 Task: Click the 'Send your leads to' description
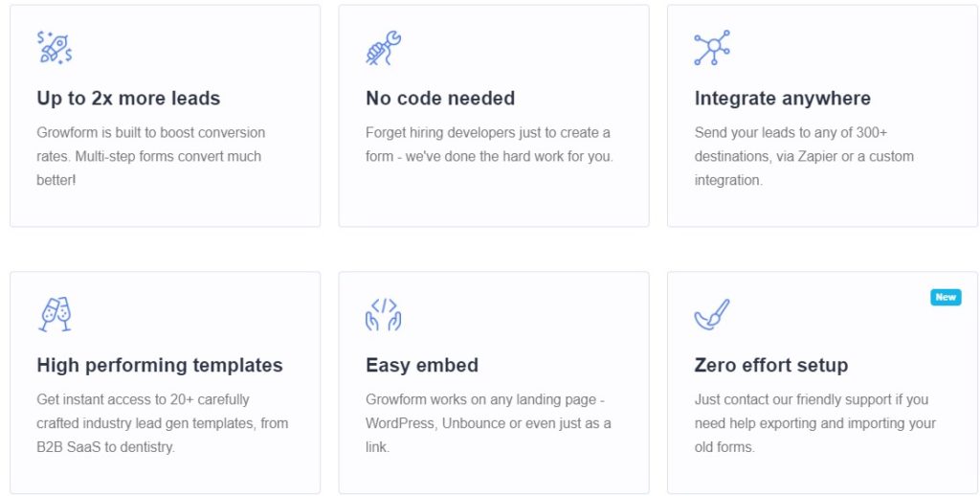[x=804, y=156]
